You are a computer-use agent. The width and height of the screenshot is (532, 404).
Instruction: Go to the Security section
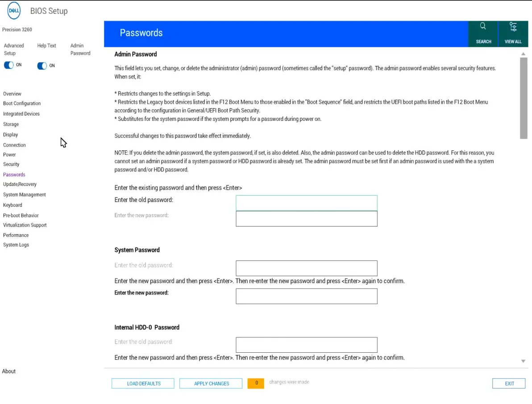tap(11, 165)
